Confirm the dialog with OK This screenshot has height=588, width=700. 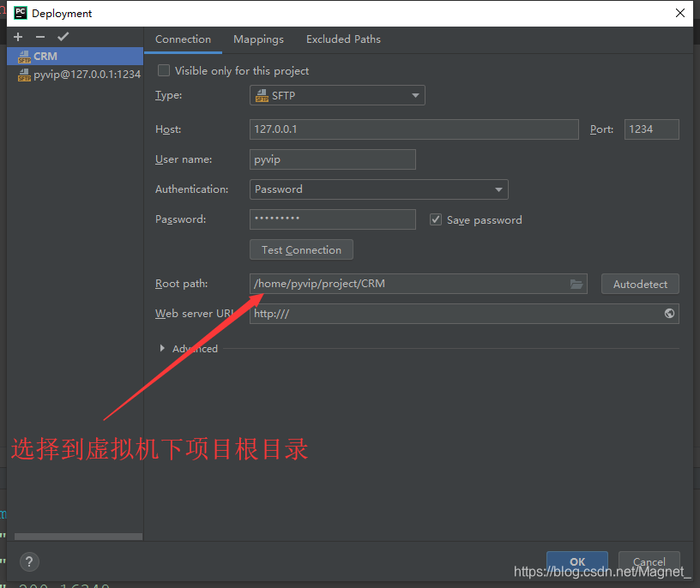[577, 561]
